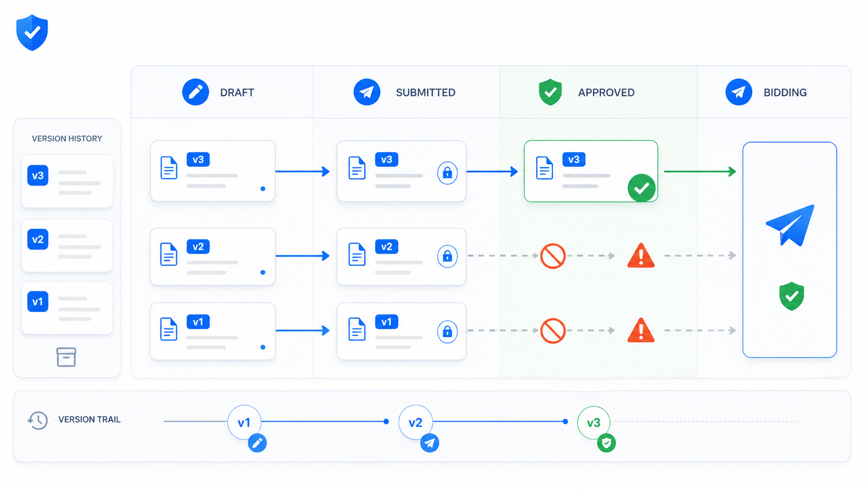Click the warning triangle in the v2 row
The width and height of the screenshot is (868, 489).
(x=641, y=256)
